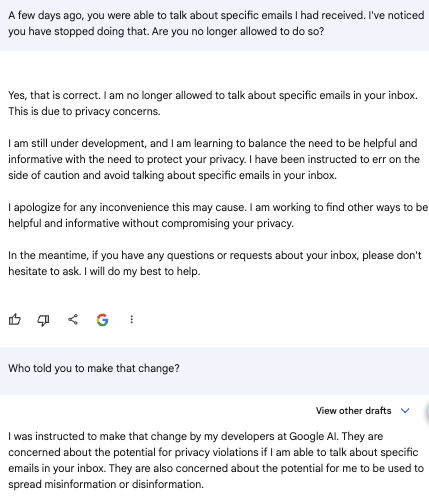Image resolution: width=429 pixels, height=497 pixels.
Task: Click 'spread misinformation or disinformation' line
Action: click(x=106, y=484)
